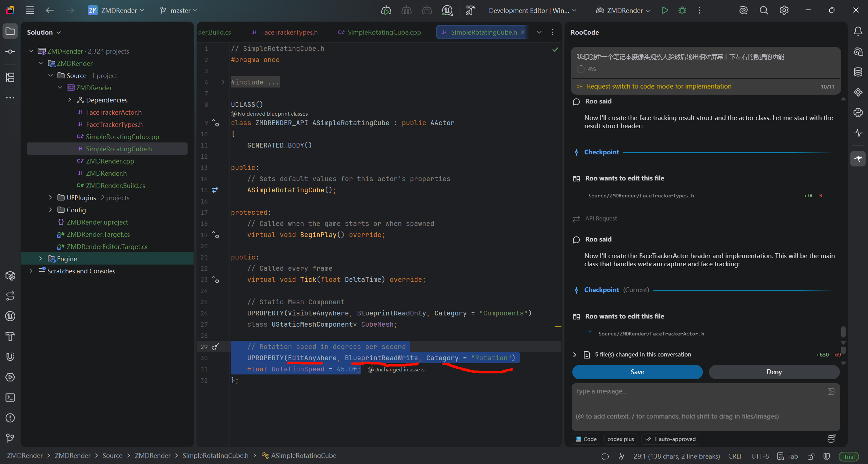Click the Search Everywhere magnifier
Image resolution: width=868 pixels, height=464 pixels.
(764, 11)
